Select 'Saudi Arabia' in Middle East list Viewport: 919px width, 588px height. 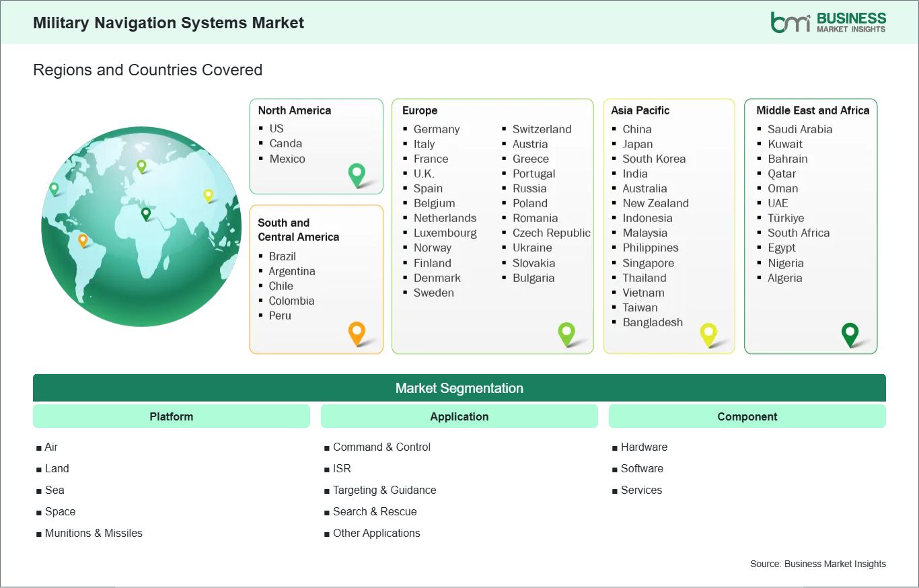800,129
